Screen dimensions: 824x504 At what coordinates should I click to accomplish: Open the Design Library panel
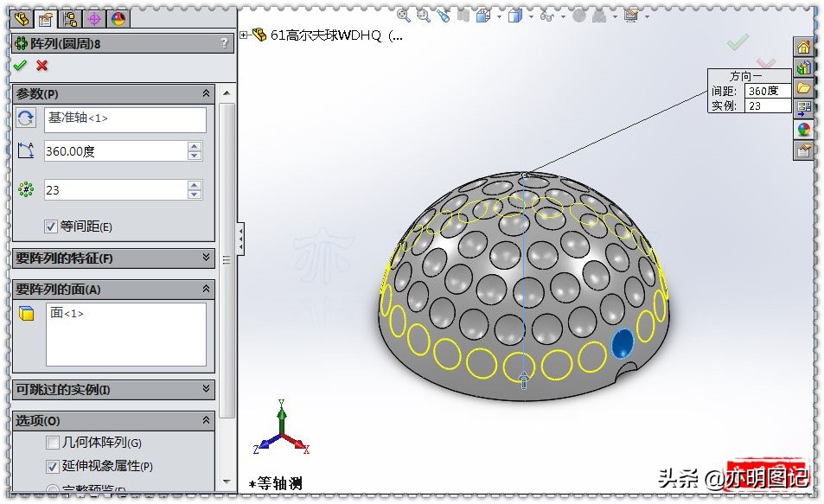(804, 68)
